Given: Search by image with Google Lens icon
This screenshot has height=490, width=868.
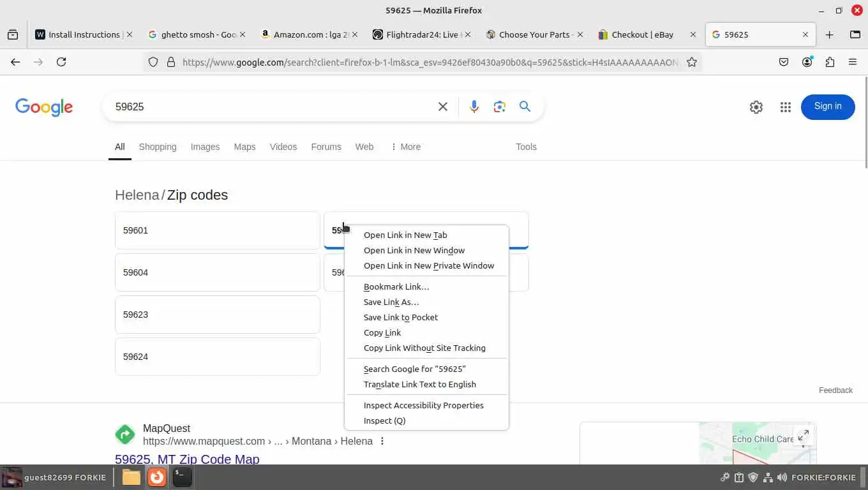Looking at the screenshot, I should tap(500, 107).
